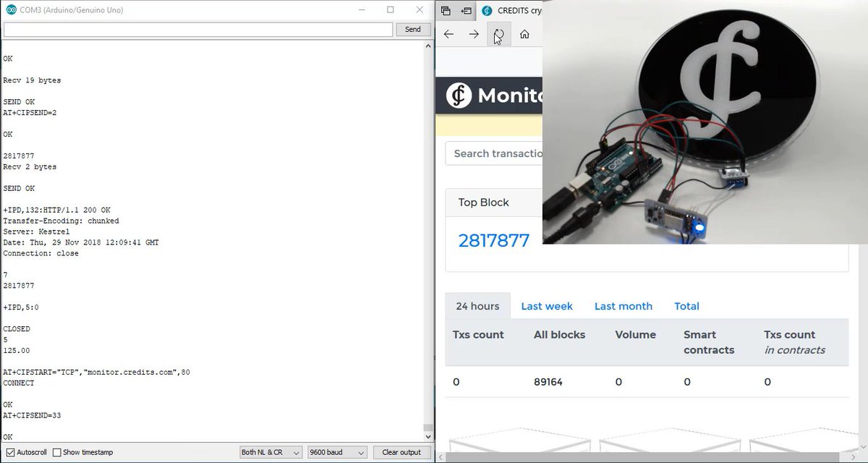868x463 pixels.
Task: Click the Clear output button
Action: 401,452
